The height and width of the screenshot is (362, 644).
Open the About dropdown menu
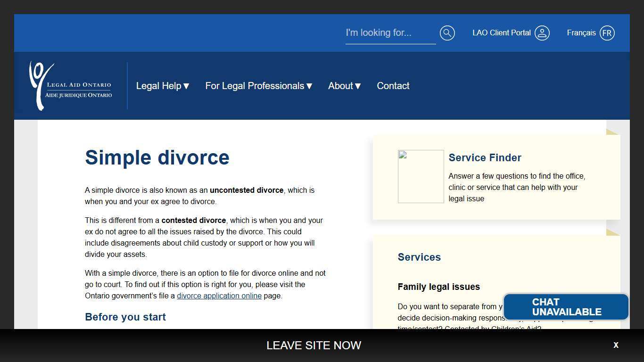[344, 86]
